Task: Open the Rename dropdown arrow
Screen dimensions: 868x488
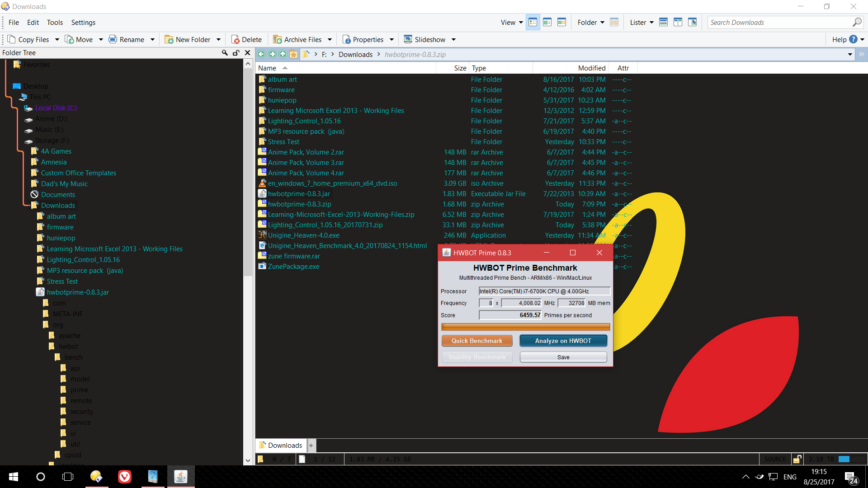Action: 152,40
